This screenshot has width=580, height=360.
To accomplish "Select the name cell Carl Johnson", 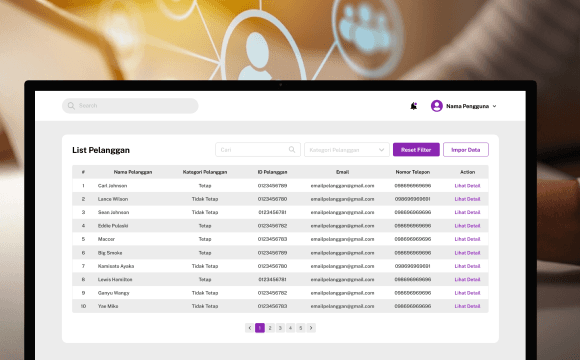I will [112, 186].
